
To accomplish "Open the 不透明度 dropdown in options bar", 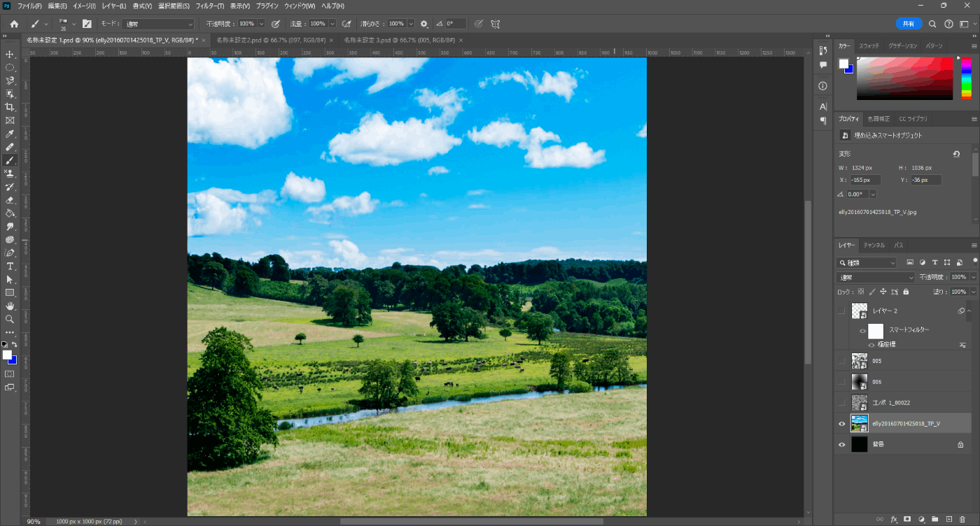I will tap(262, 24).
